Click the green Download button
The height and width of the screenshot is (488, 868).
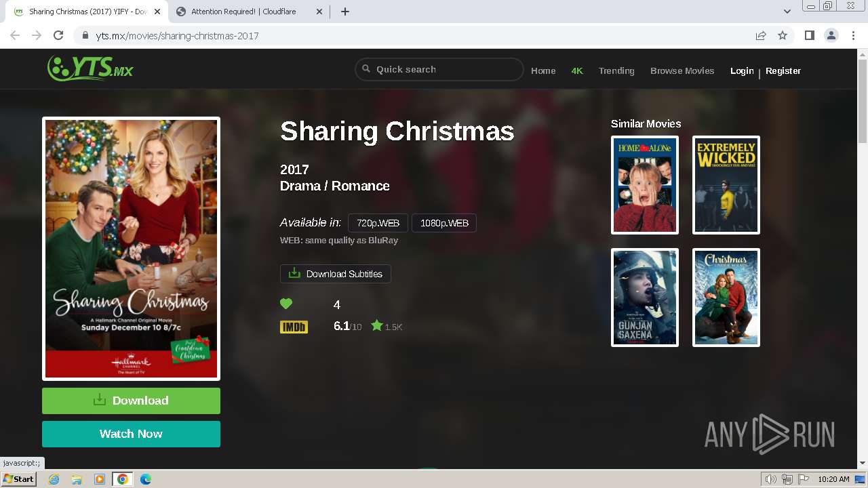pos(131,401)
